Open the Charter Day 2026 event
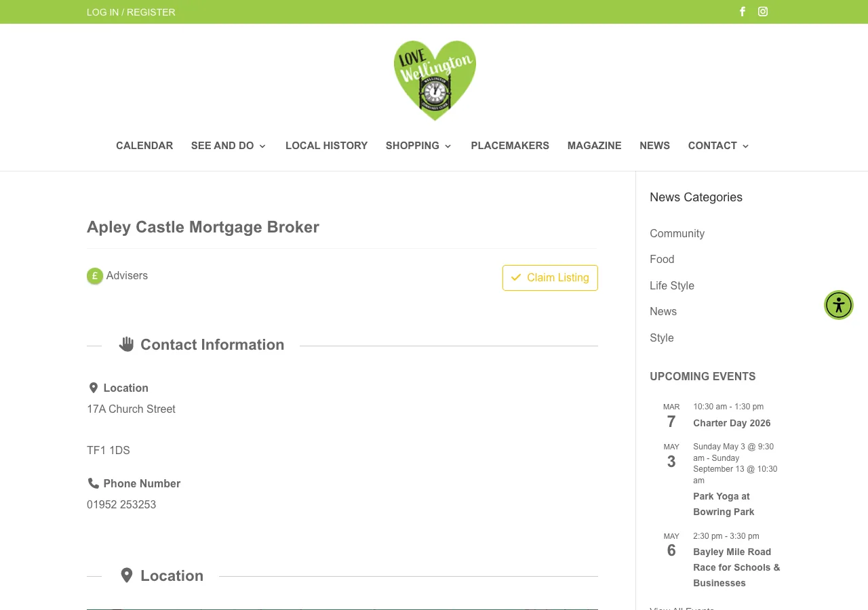Image resolution: width=868 pixels, height=610 pixels. (732, 423)
